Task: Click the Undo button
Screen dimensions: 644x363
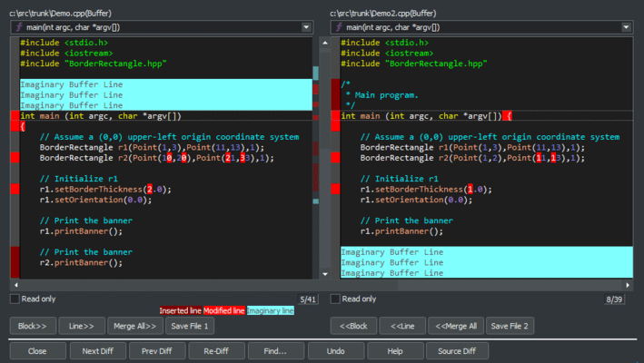Action: click(x=335, y=351)
